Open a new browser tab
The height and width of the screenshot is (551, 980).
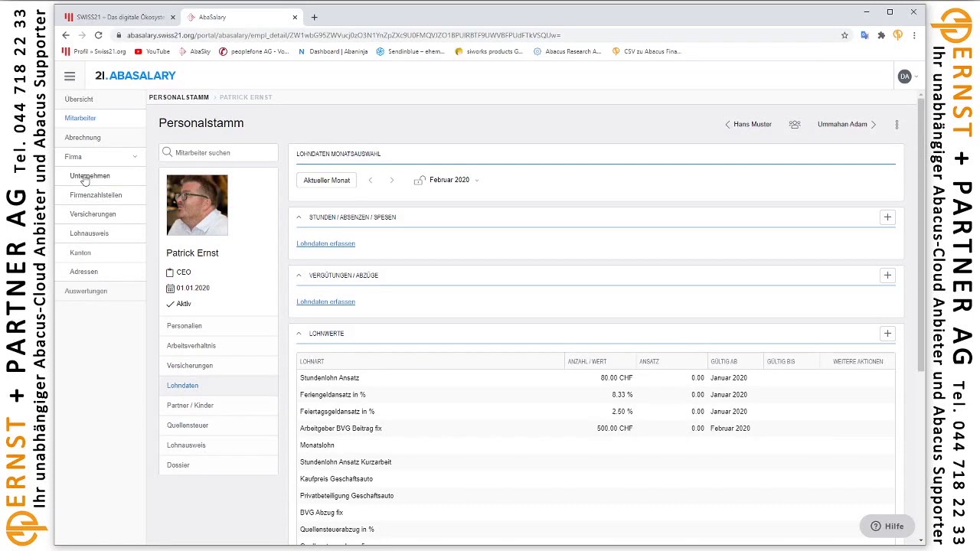point(314,17)
